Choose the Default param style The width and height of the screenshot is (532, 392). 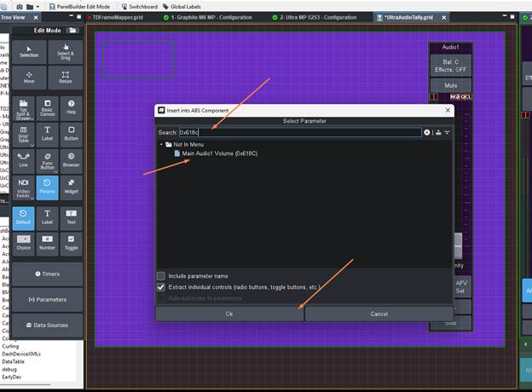[23, 218]
